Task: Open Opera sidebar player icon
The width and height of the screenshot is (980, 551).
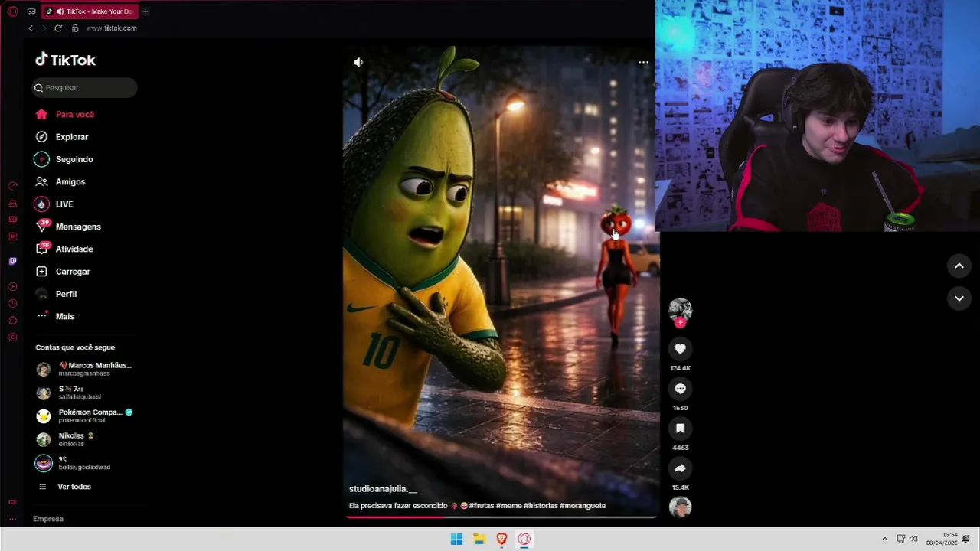Action: pyautogui.click(x=12, y=286)
